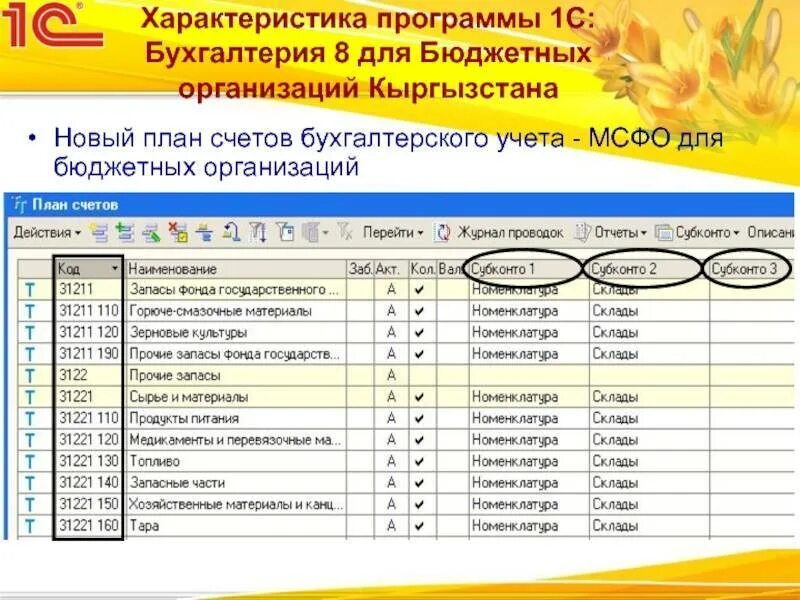Toggle Кол. checkmark for Сырье и материалы
The image size is (800, 600).
click(x=419, y=397)
